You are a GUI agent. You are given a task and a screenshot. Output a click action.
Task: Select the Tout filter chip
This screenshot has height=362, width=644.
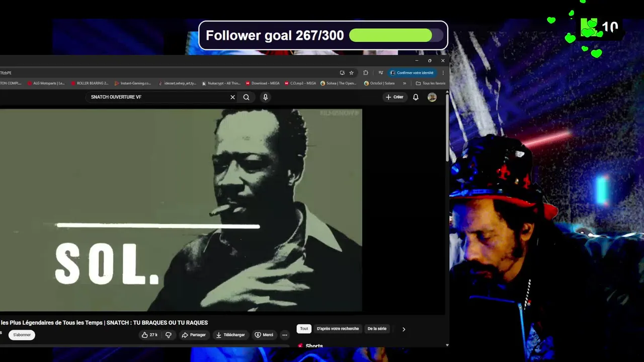(x=304, y=329)
